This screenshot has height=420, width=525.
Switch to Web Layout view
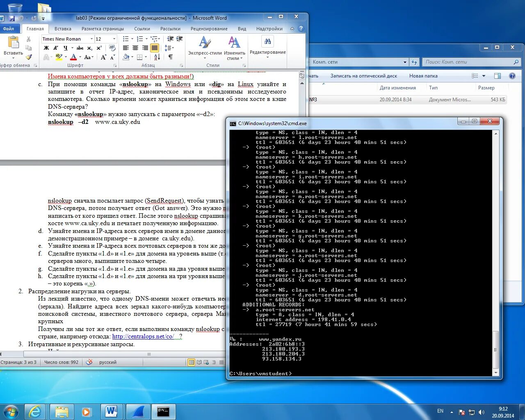(207, 362)
